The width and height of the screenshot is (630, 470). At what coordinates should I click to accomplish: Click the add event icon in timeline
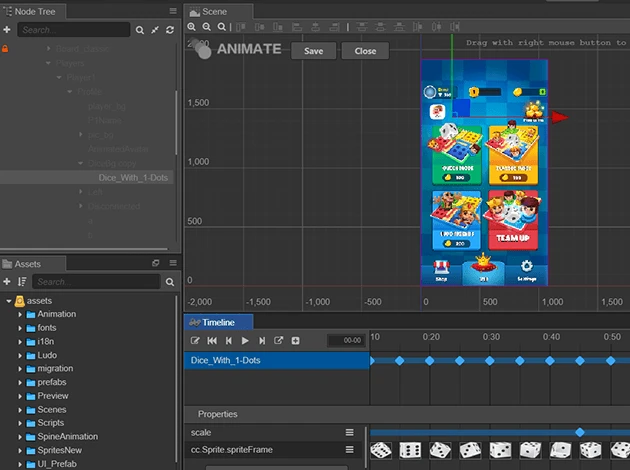(295, 341)
